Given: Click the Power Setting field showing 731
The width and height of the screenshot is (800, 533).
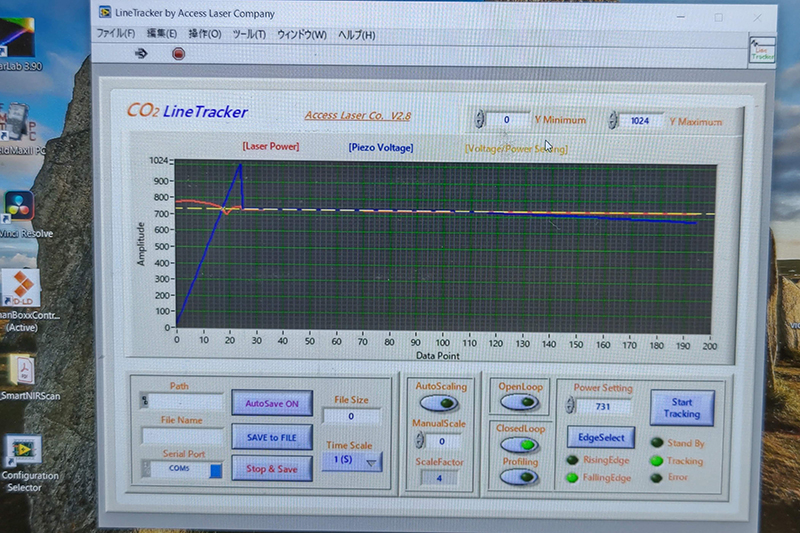Looking at the screenshot, I should coord(603,407).
